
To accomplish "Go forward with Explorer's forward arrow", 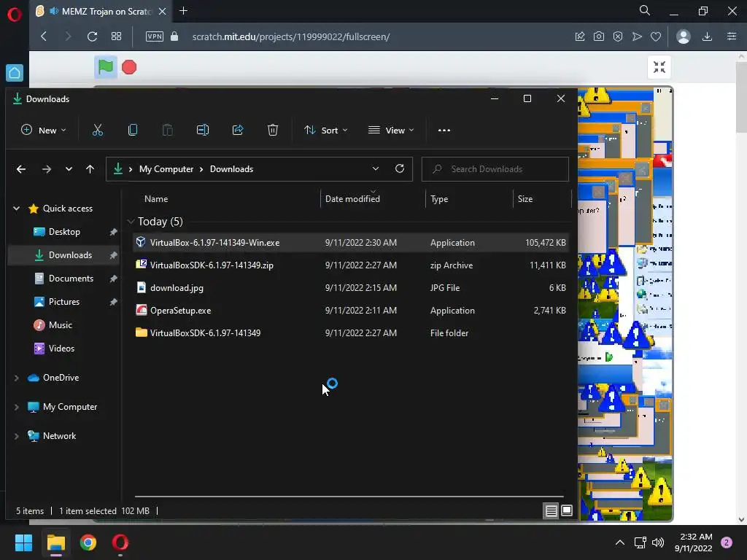I will pyautogui.click(x=46, y=169).
